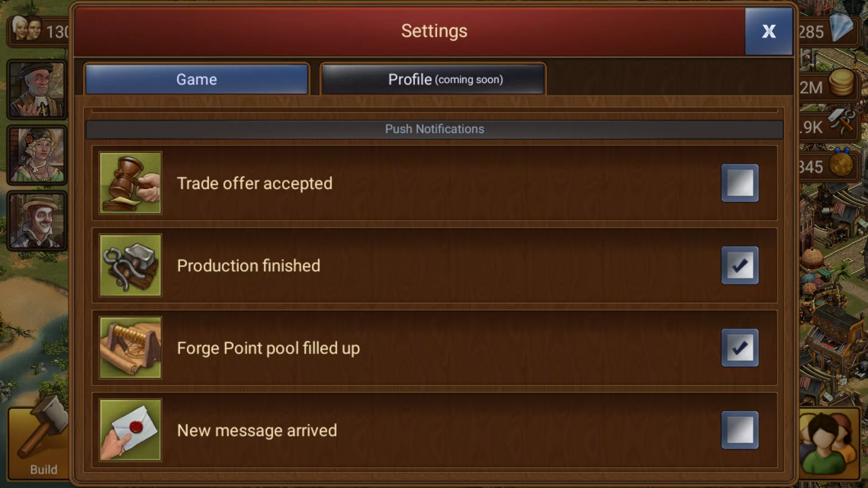Uncheck Forge Point pool filled up
This screenshot has width=868, height=488.
pos(740,347)
